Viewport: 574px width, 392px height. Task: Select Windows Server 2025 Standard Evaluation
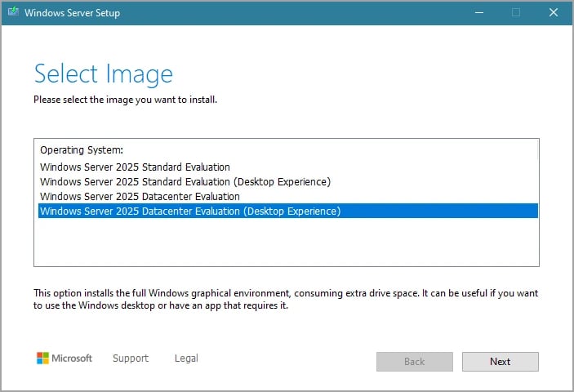[x=135, y=167]
